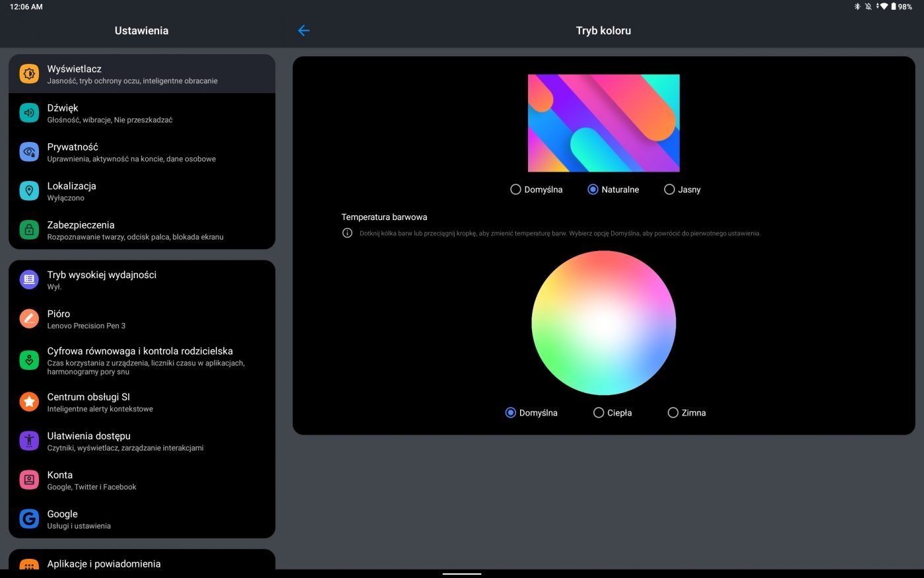Open the Pióro Lenovo Precision Pen settings

point(142,319)
